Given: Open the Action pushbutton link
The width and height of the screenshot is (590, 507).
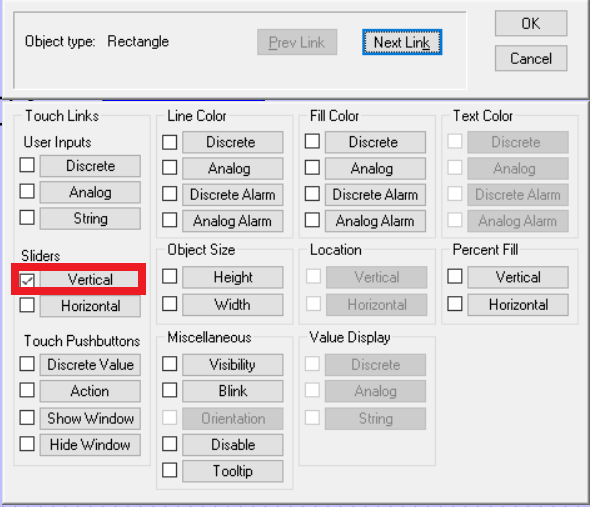Looking at the screenshot, I should [x=90, y=391].
